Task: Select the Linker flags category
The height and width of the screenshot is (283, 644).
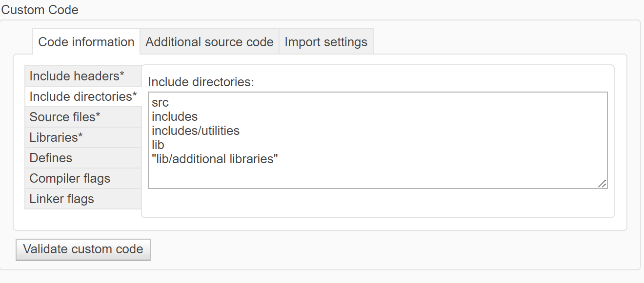Action: [x=61, y=199]
